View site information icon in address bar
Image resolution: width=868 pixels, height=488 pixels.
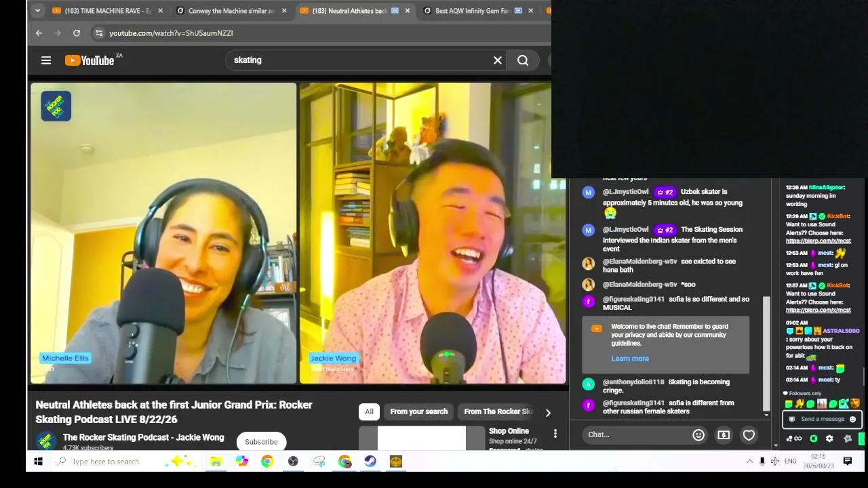[x=98, y=33]
